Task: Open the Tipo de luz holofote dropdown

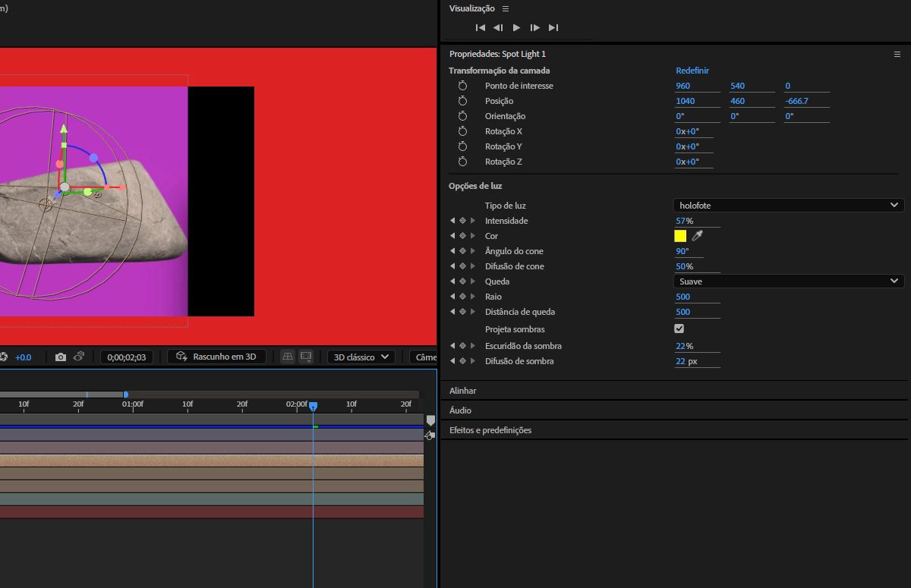Action: click(788, 206)
